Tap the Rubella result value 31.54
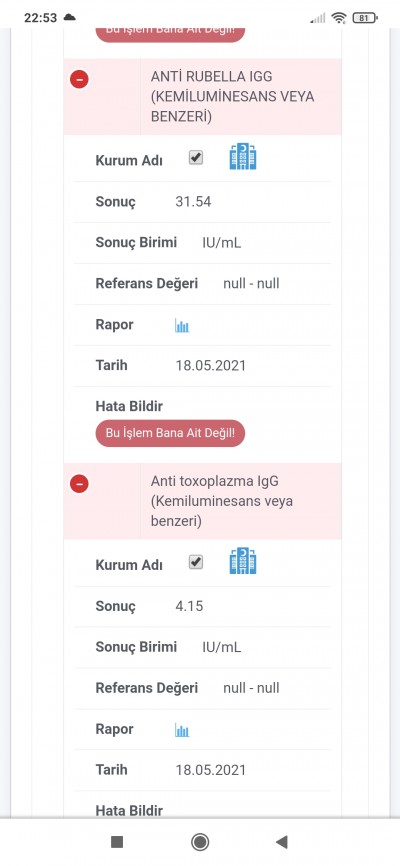The width and height of the screenshot is (400, 866). (193, 202)
